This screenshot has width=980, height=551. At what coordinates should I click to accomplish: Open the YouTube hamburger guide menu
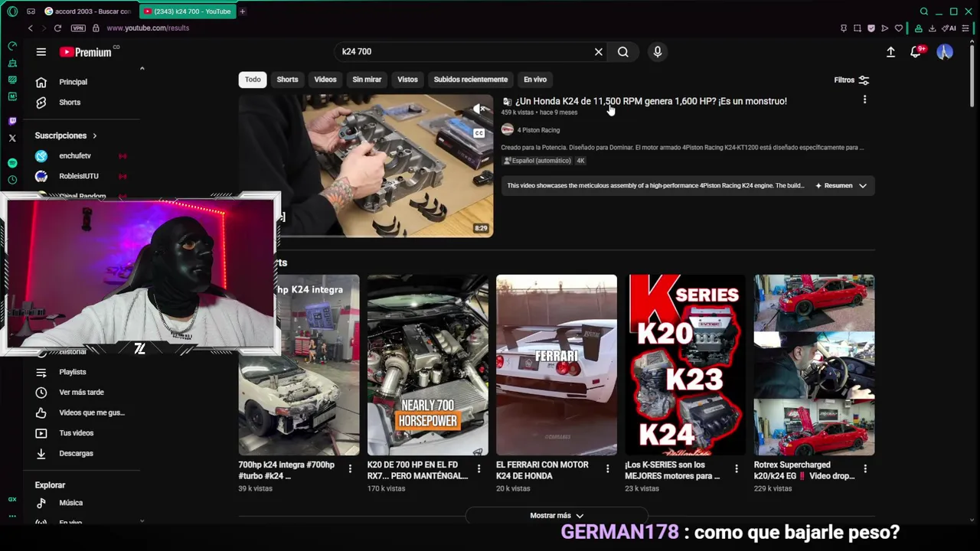coord(41,52)
